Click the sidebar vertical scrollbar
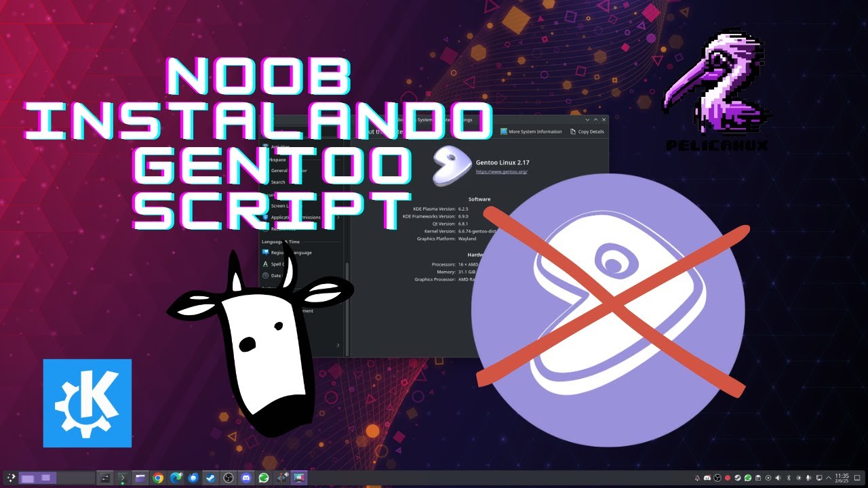 [x=347, y=308]
